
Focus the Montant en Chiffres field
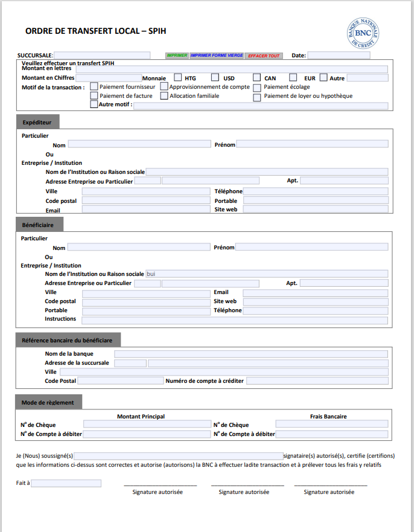(109, 78)
